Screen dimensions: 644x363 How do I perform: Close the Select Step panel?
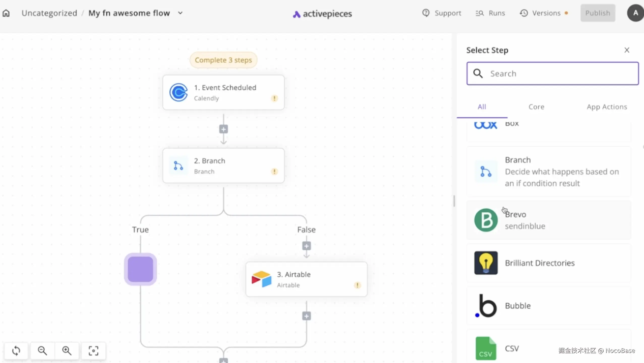(x=627, y=50)
